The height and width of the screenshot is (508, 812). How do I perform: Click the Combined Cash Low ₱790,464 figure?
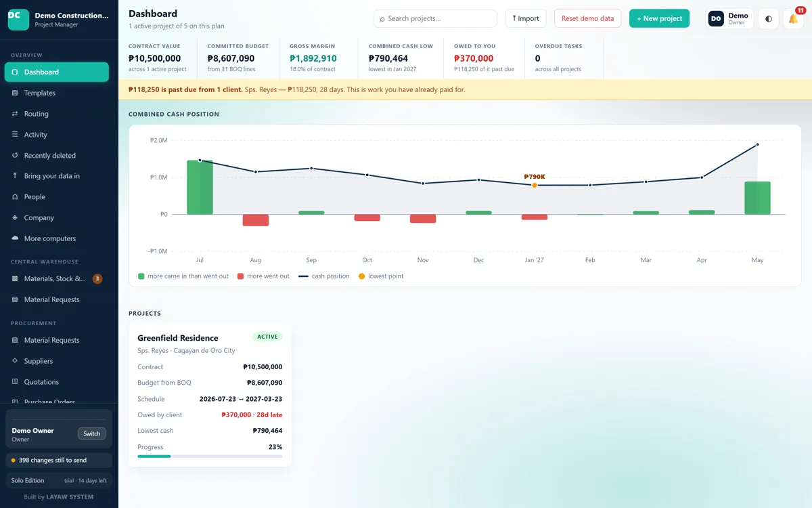pos(388,58)
